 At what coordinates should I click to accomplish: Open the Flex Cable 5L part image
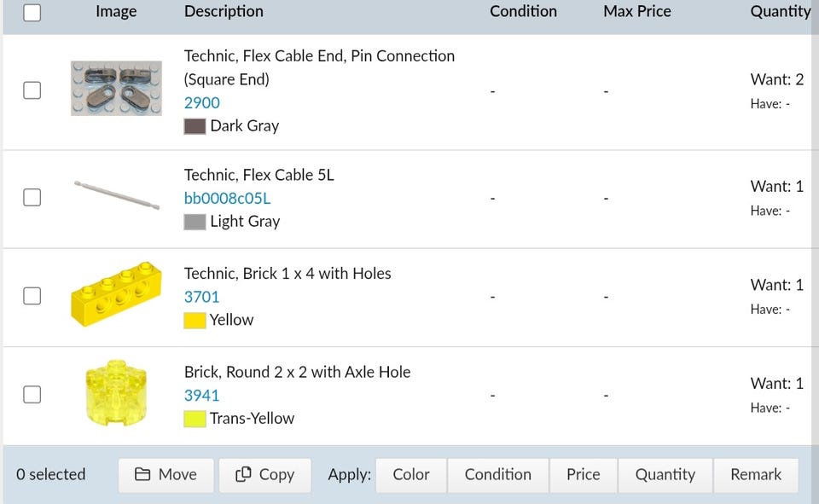pos(116,195)
